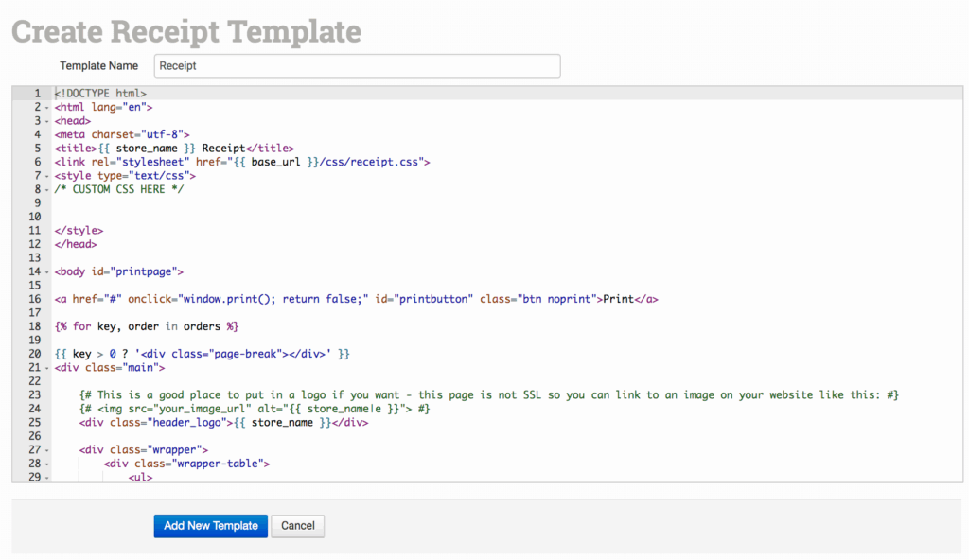Collapse the body printpage fold on line 14
This screenshot has height=560, width=969.
(47, 272)
